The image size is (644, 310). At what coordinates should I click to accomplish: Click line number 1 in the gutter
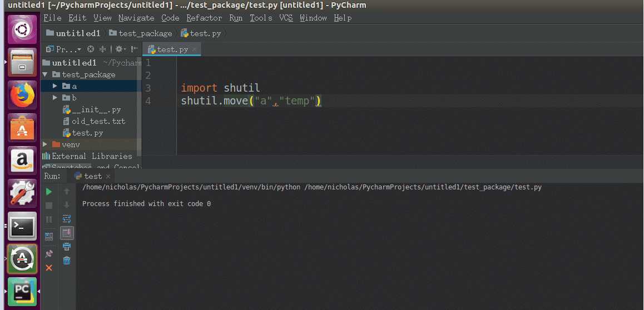[148, 63]
